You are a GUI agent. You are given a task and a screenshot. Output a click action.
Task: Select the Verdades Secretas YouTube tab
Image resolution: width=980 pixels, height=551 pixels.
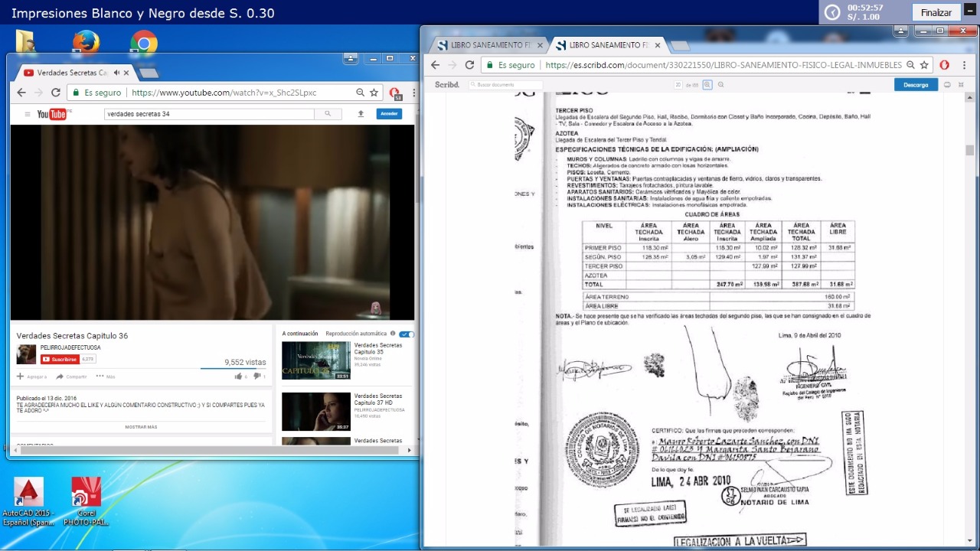69,73
